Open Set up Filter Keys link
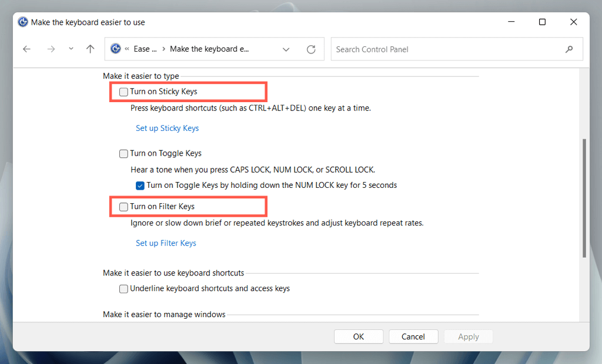The width and height of the screenshot is (602, 364). pyautogui.click(x=166, y=243)
